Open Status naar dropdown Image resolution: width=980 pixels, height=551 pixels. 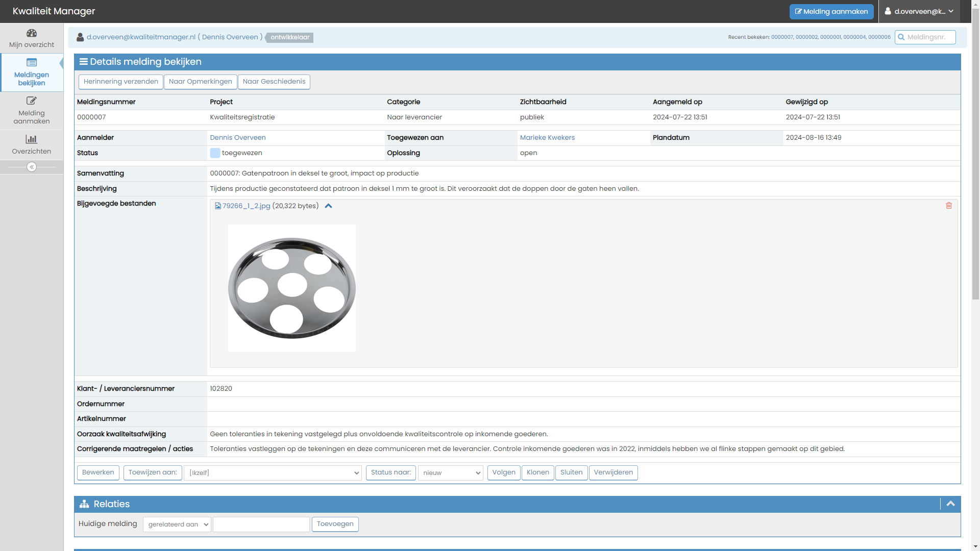tap(450, 473)
